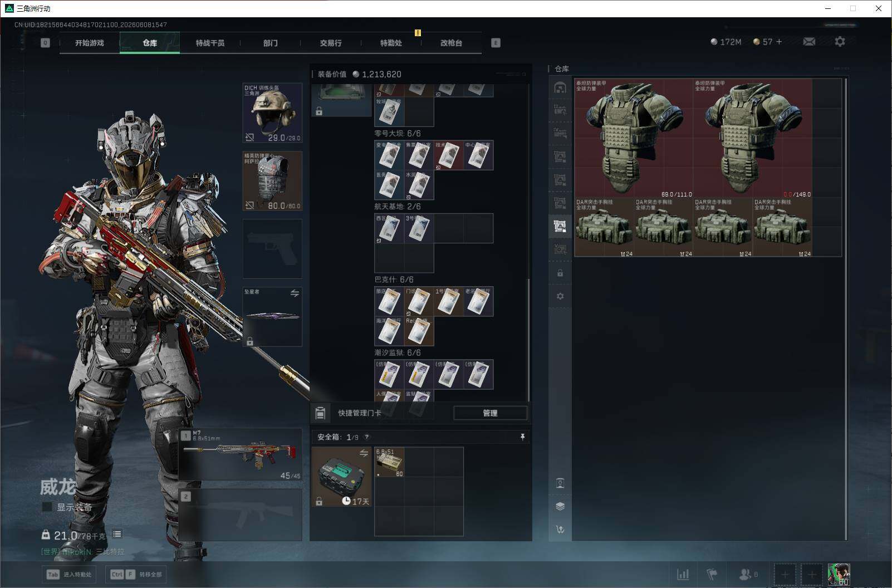Select 泰坦防弹装甲 with 69.0/111.0 durability
Viewport: 892px width, 588px height.
pos(634,139)
